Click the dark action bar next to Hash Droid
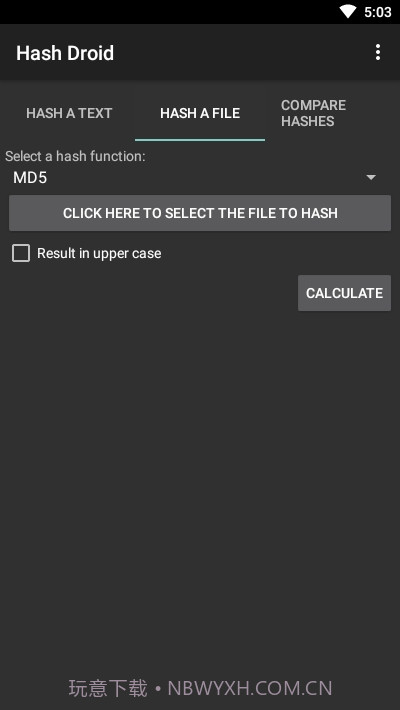The height and width of the screenshot is (710, 400). (240, 53)
